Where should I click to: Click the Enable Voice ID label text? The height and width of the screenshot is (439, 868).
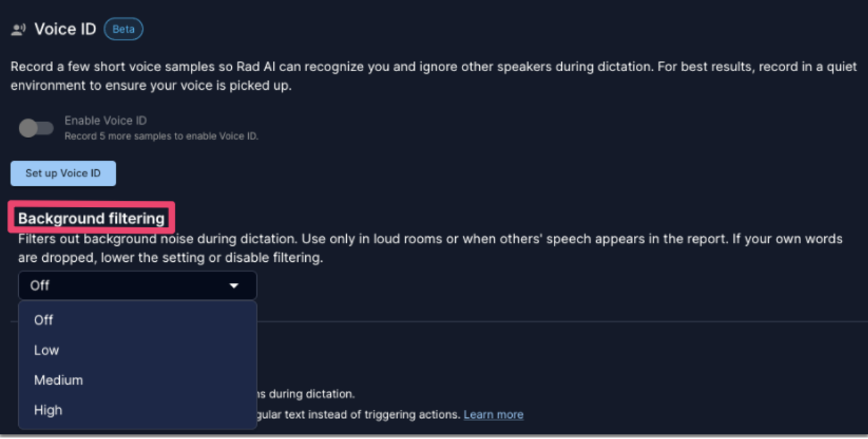click(x=105, y=121)
